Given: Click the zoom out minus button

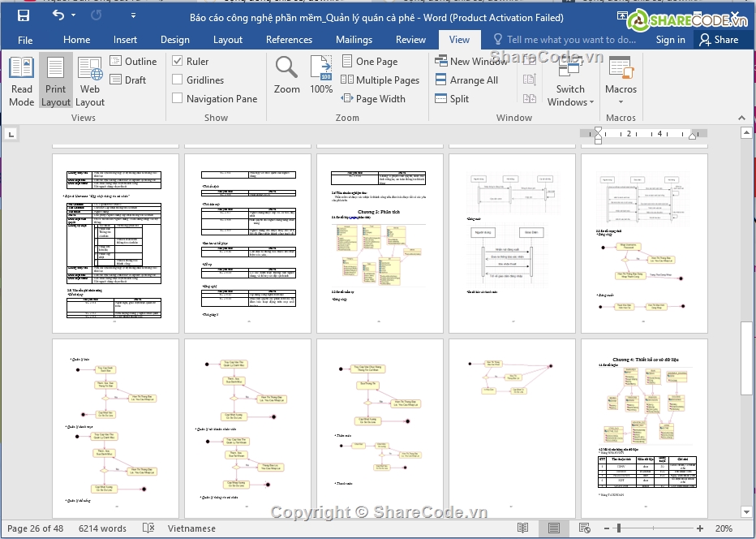Looking at the screenshot, I should (x=607, y=528).
